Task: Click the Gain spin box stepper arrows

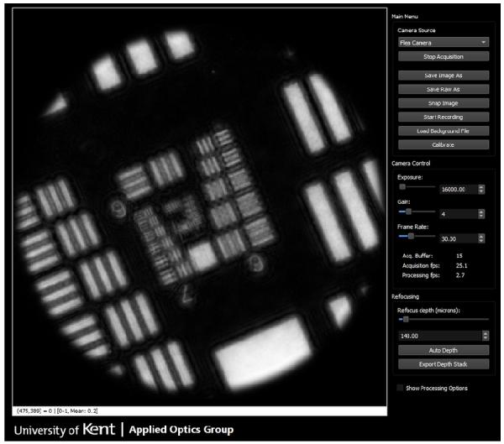Action: coord(481,214)
